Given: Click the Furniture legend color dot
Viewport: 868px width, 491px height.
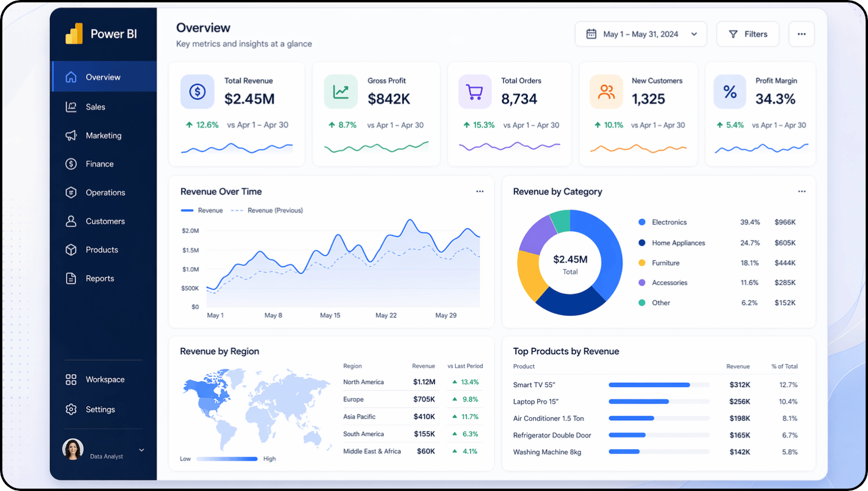Looking at the screenshot, I should [642, 263].
